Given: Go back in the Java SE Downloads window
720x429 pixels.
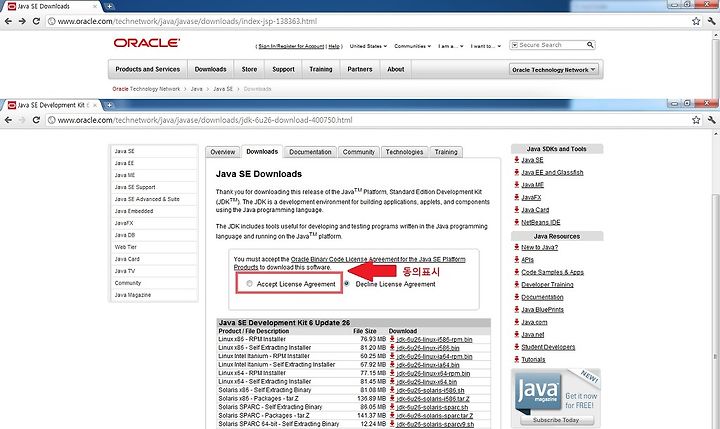Looking at the screenshot, I should pyautogui.click(x=8, y=21).
